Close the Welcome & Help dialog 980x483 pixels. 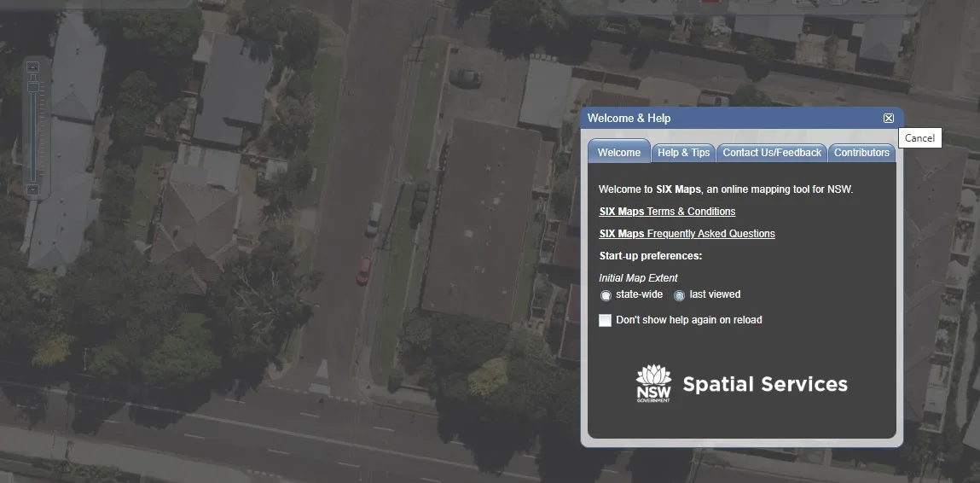[888, 119]
